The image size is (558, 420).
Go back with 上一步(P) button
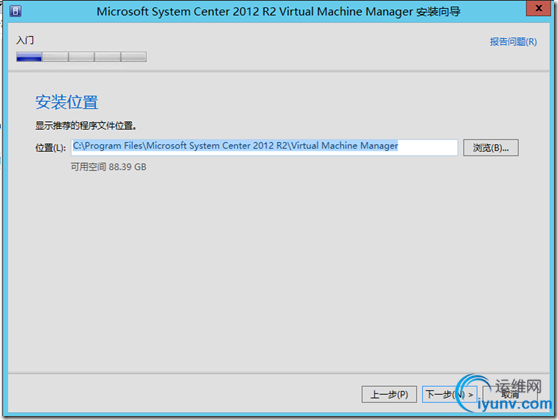(389, 394)
